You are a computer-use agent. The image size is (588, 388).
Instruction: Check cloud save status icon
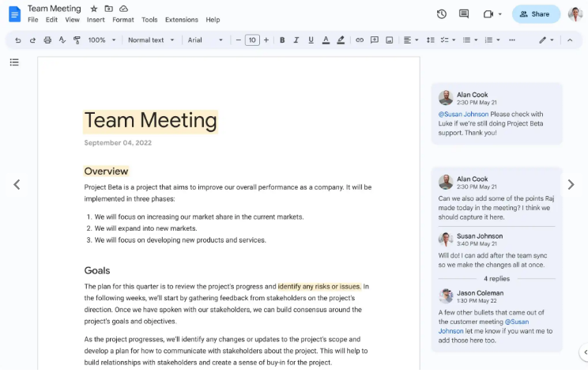[x=123, y=9]
